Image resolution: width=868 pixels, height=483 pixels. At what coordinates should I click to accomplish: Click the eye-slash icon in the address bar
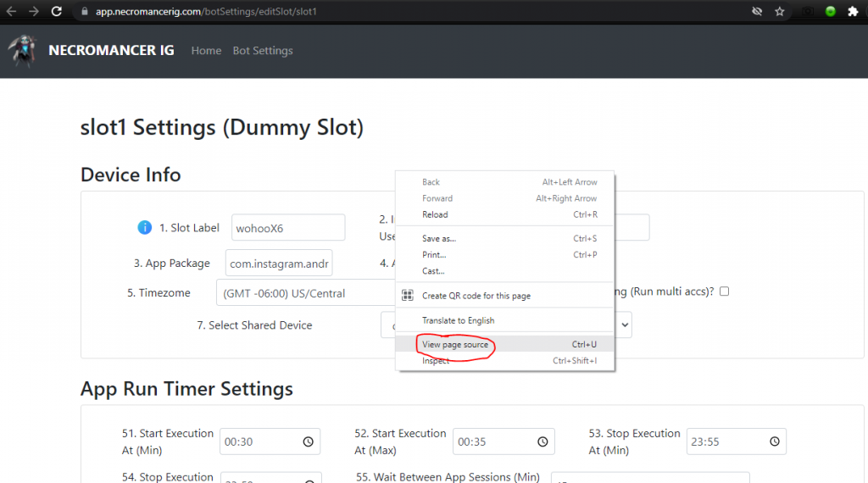[757, 11]
